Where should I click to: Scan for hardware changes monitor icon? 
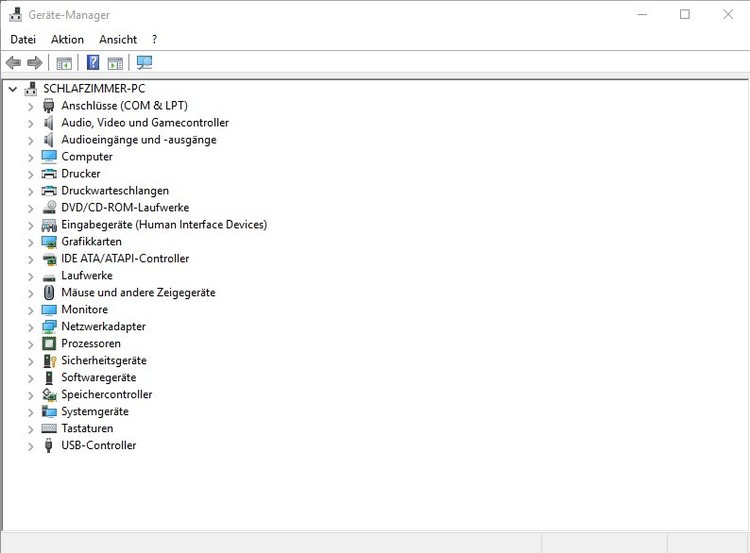tap(144, 63)
